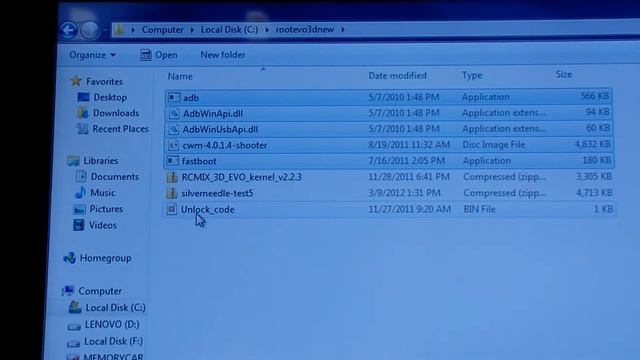Select file name silverneedle-test5
Image resolution: width=640 pixels, height=360 pixels.
click(217, 193)
